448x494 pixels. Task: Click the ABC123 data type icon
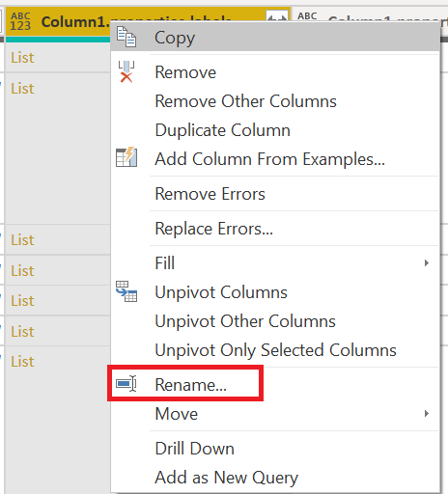(20, 21)
